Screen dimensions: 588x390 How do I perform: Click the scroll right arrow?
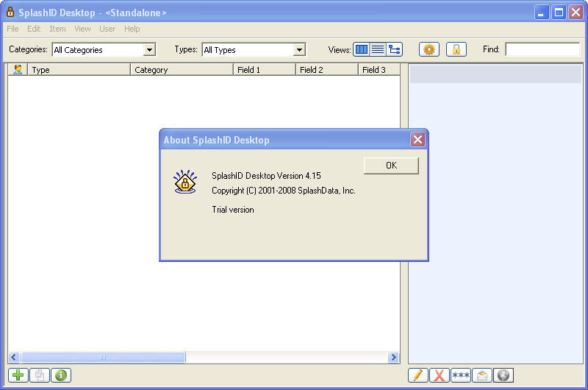[x=393, y=358]
